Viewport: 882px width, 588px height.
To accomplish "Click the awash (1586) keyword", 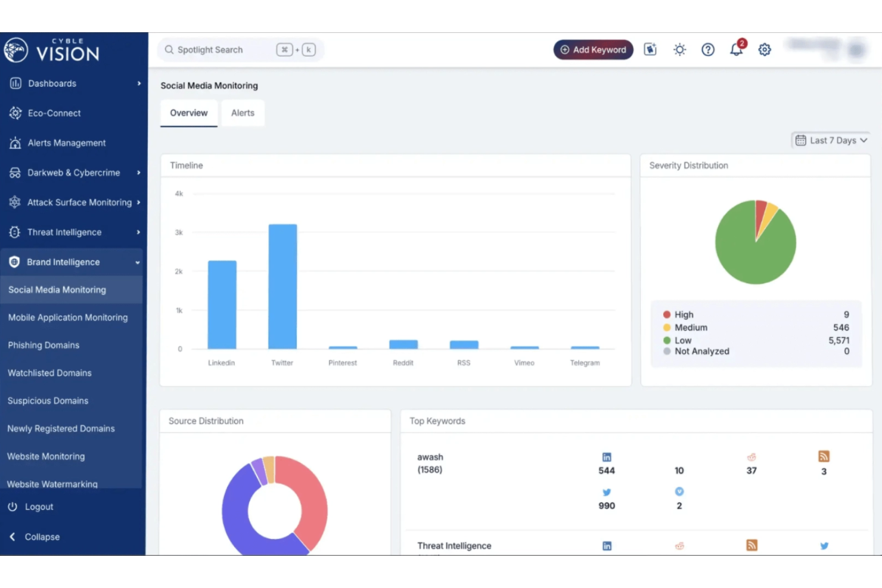I will 430,463.
